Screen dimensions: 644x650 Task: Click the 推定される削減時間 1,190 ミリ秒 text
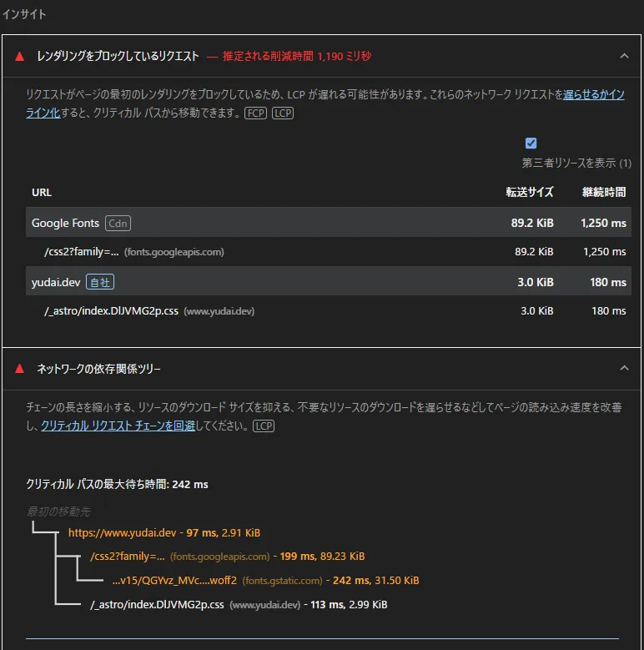[296, 56]
